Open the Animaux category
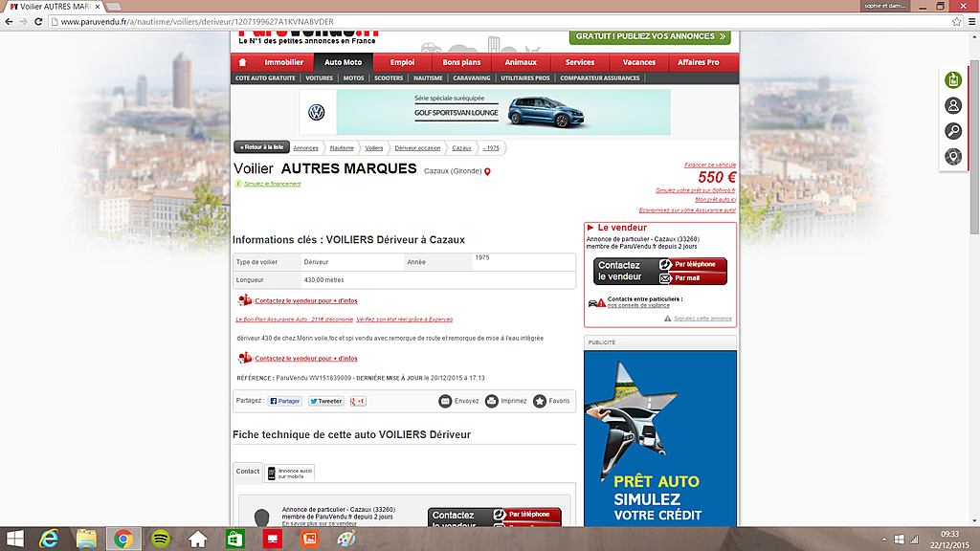The height and width of the screenshot is (551, 980). pos(521,62)
